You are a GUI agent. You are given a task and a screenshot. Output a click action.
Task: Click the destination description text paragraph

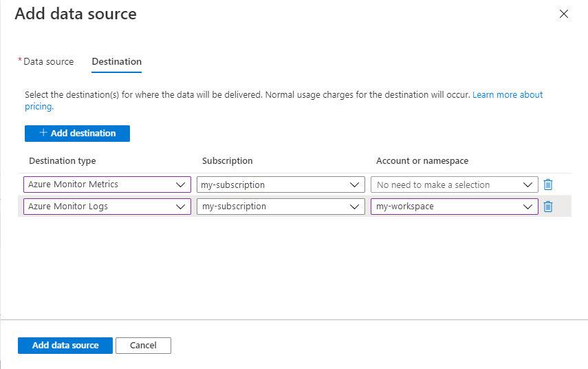pos(248,94)
